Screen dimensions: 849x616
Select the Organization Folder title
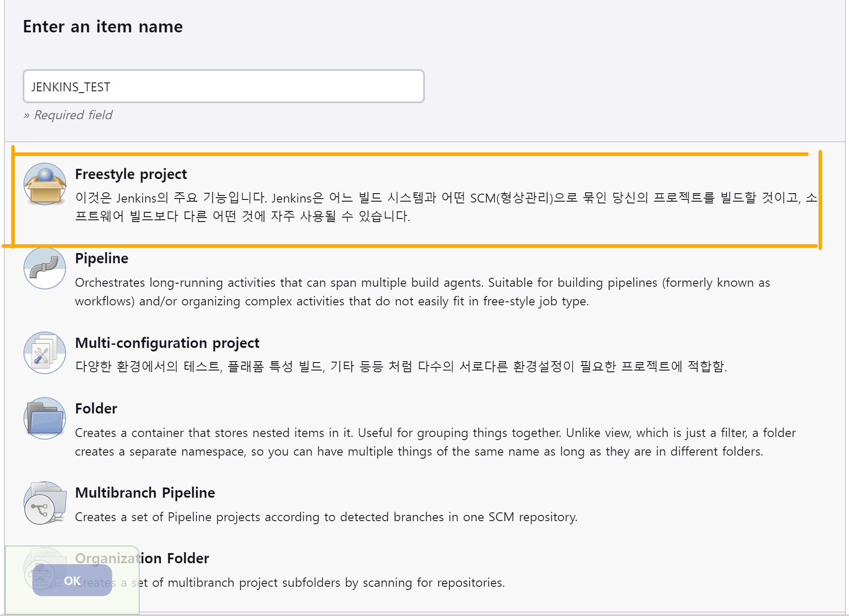coord(142,558)
